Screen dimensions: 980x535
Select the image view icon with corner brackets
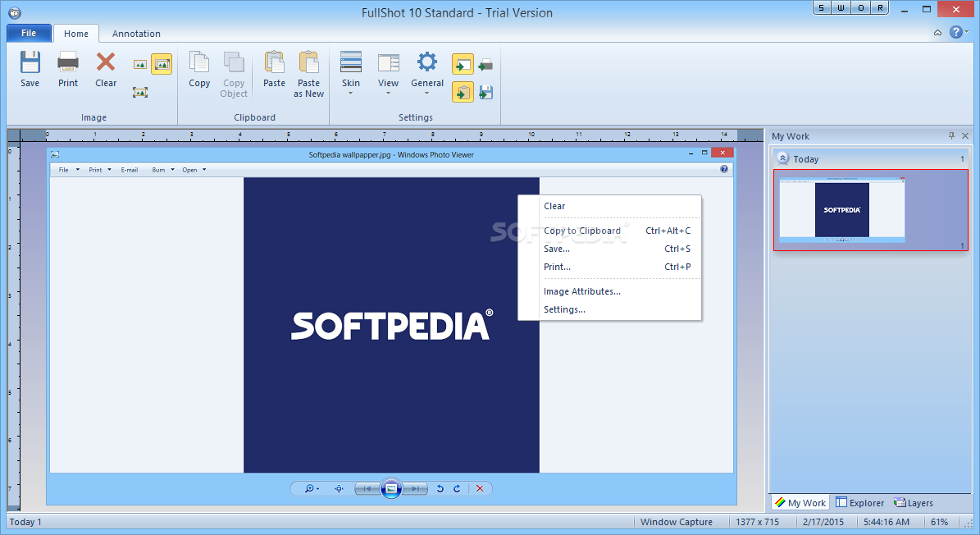(x=140, y=93)
